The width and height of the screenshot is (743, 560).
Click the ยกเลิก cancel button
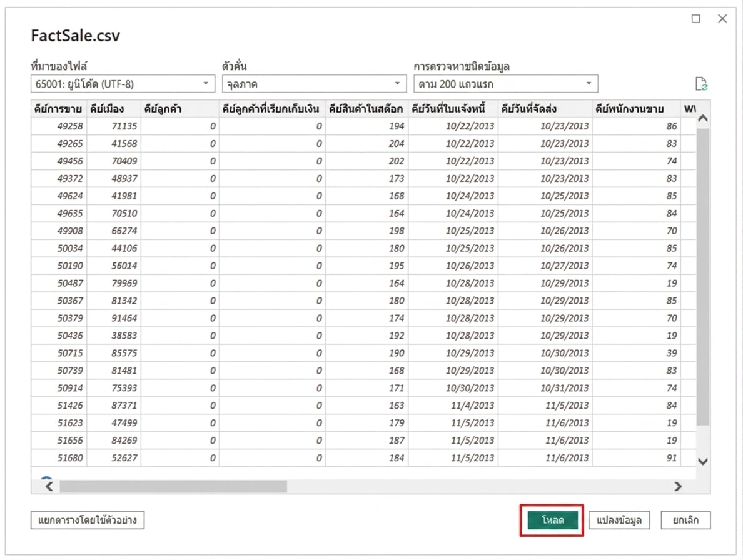tap(685, 520)
